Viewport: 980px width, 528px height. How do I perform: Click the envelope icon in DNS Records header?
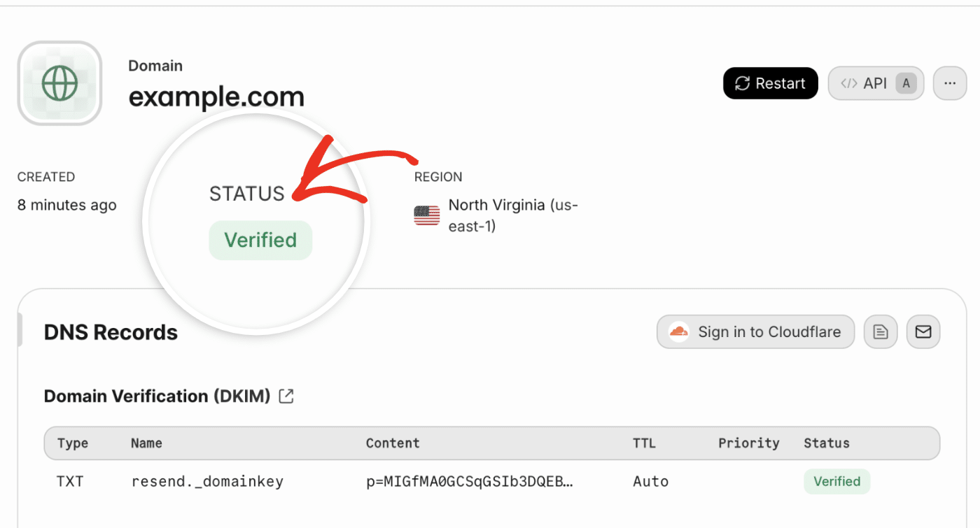tap(923, 331)
